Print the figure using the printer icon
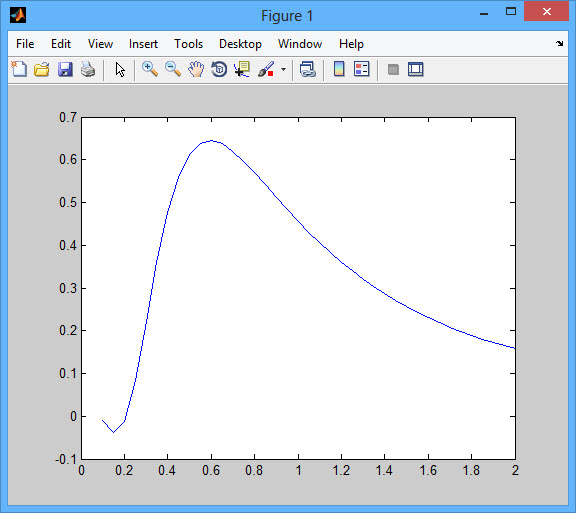Screen dimensions: 576x513 tap(88, 69)
